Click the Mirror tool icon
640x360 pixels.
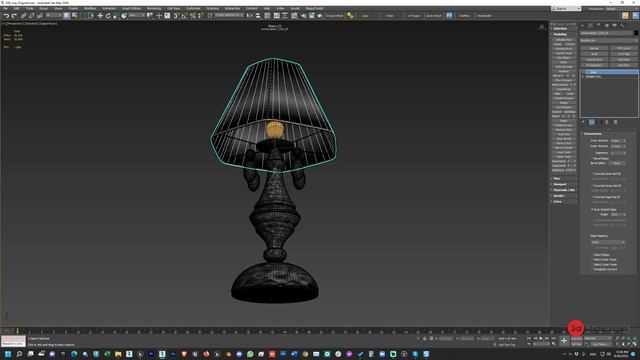pyautogui.click(x=250, y=16)
